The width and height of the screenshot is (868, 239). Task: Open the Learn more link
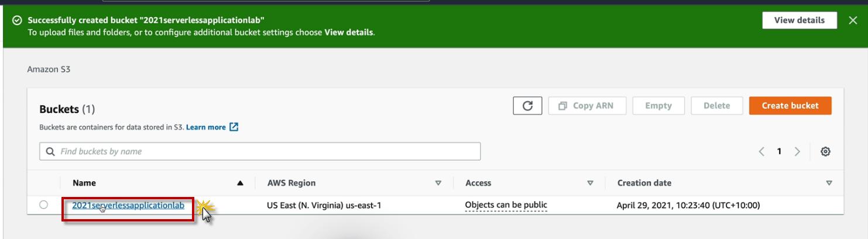(205, 127)
